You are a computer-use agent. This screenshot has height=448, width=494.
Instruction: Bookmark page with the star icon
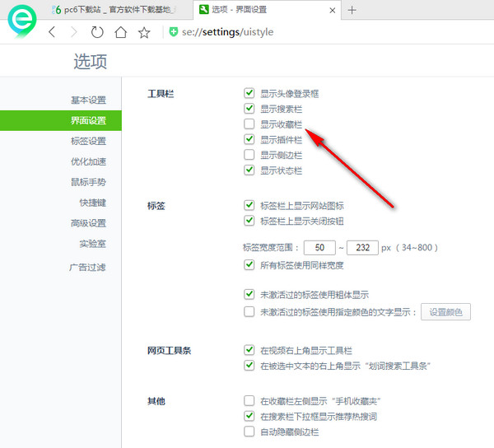pos(144,32)
